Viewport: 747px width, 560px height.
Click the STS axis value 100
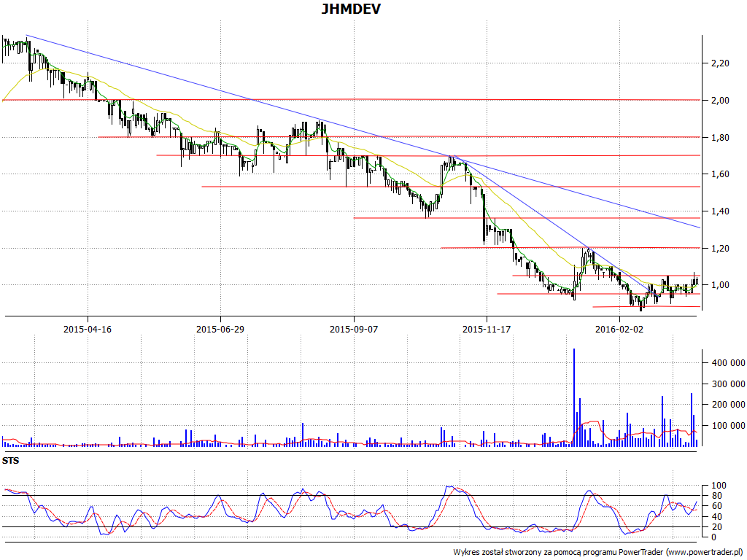coord(719,486)
